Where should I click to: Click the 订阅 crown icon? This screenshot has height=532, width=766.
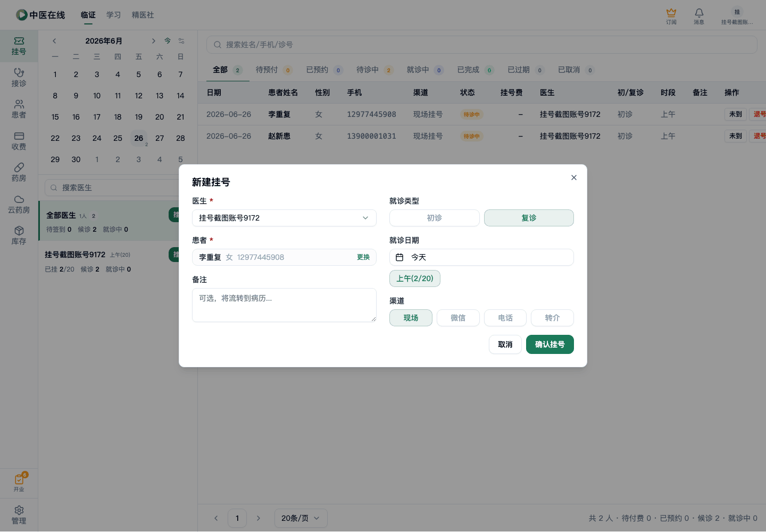tap(671, 16)
